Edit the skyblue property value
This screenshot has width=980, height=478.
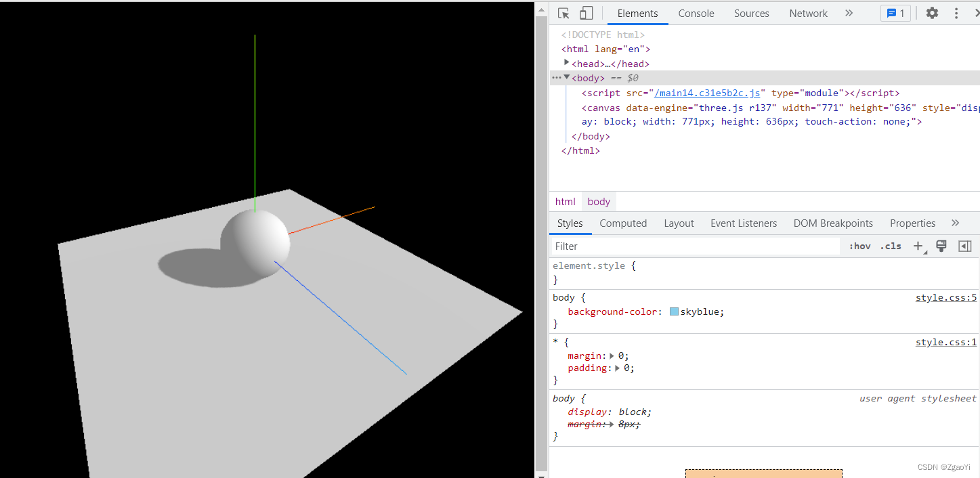click(x=700, y=312)
